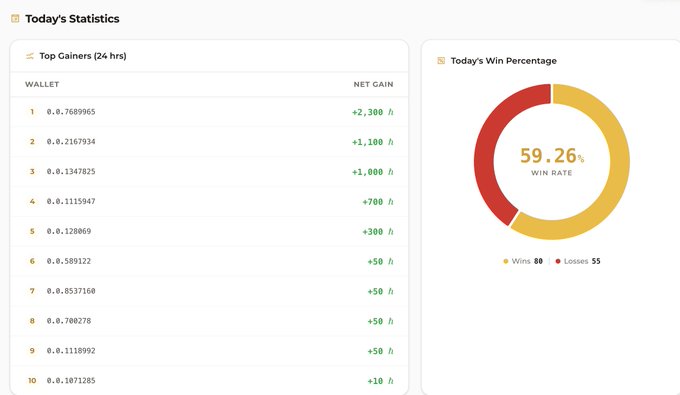Click the WALLET column header
680x395 pixels.
(x=42, y=84)
